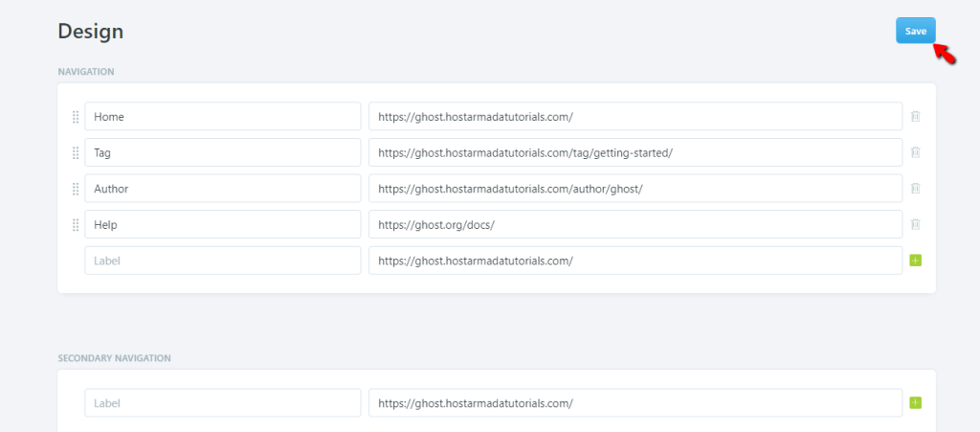Edit the ghost.org/docs URL field

tap(635, 225)
